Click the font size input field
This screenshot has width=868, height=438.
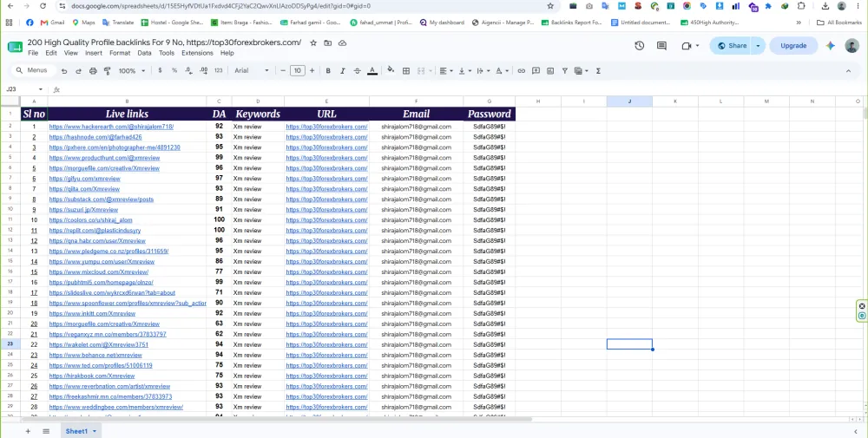point(297,71)
